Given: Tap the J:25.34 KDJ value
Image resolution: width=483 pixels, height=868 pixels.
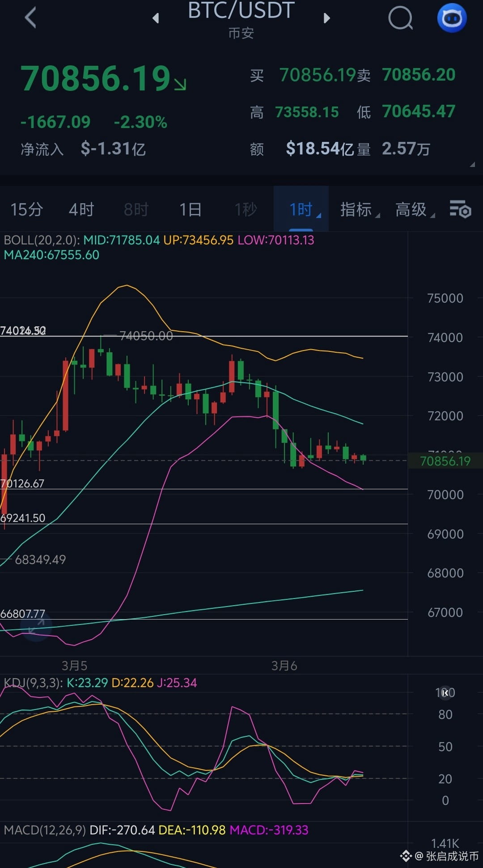Looking at the screenshot, I should (x=177, y=683).
